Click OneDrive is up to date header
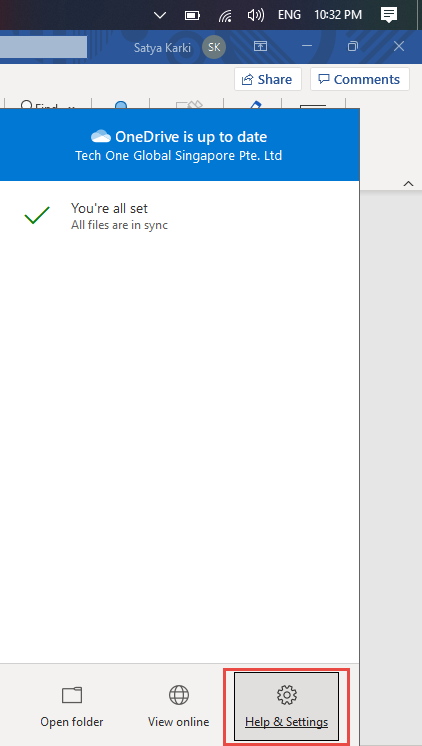 [191, 137]
